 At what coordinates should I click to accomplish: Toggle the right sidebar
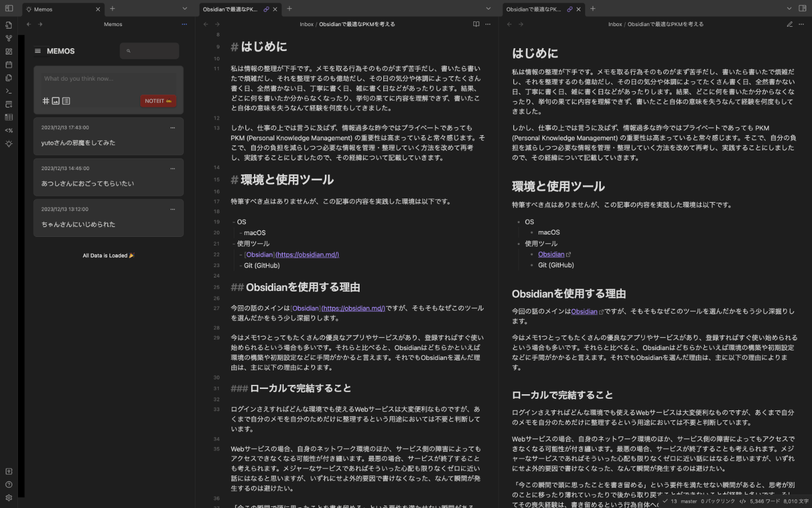802,9
